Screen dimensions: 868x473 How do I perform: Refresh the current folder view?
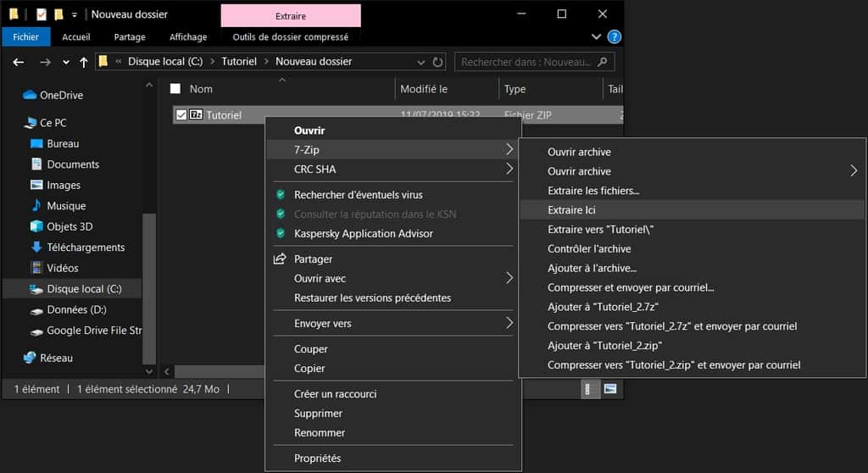pos(438,62)
